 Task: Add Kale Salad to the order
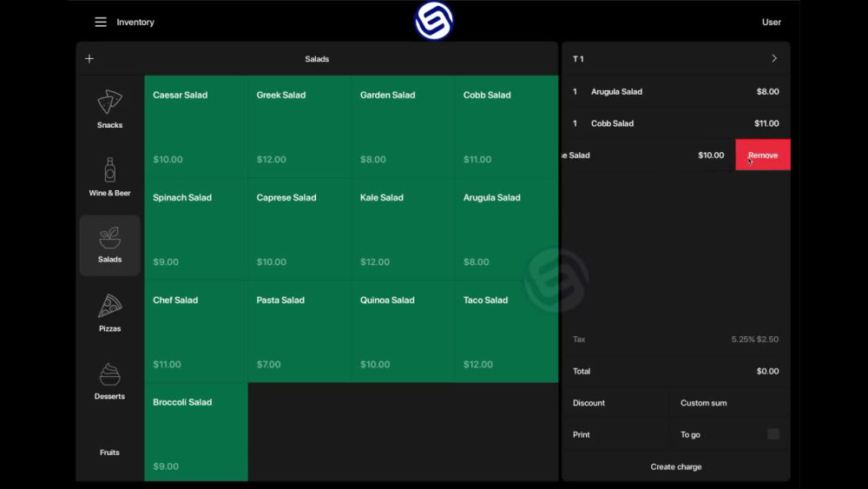click(403, 229)
